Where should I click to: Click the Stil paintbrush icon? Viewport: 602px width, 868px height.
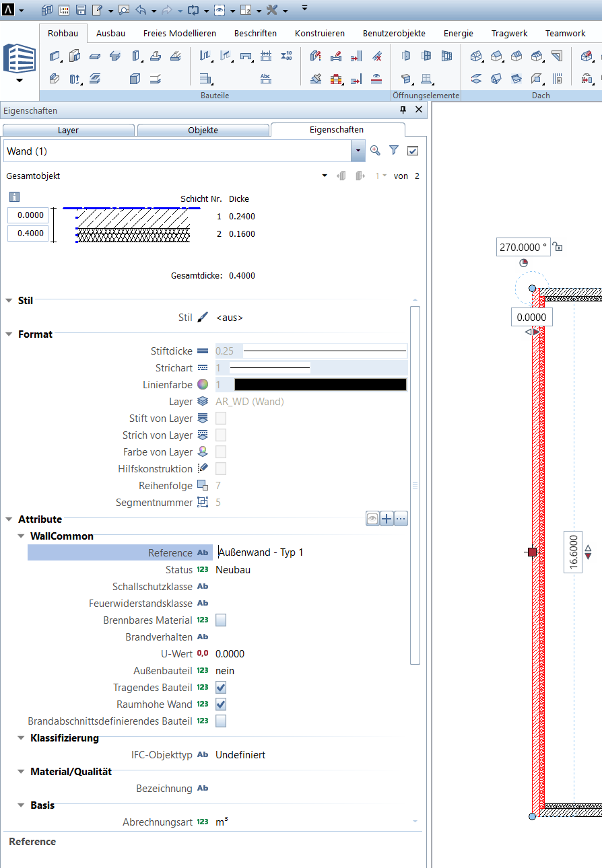[203, 317]
